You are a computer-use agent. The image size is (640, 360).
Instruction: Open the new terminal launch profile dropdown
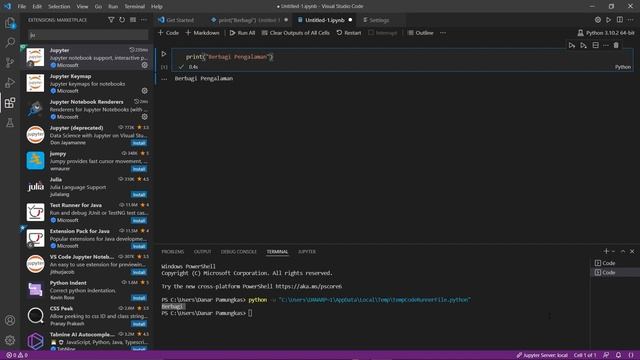[613, 251]
